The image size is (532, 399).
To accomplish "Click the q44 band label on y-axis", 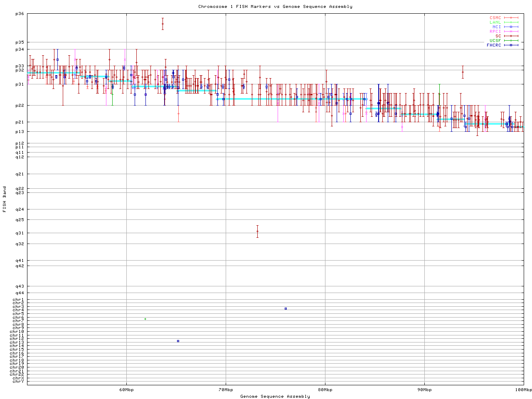I will pos(20,293).
